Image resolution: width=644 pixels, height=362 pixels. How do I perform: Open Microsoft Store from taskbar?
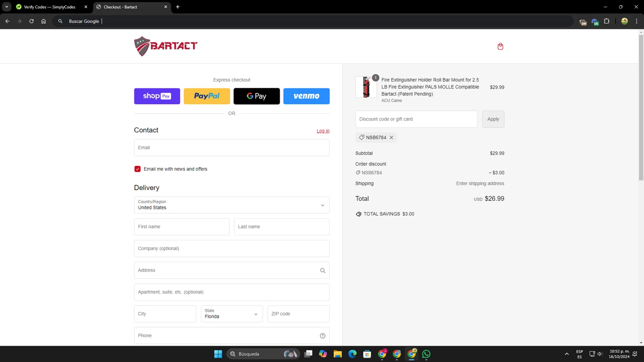(367, 354)
